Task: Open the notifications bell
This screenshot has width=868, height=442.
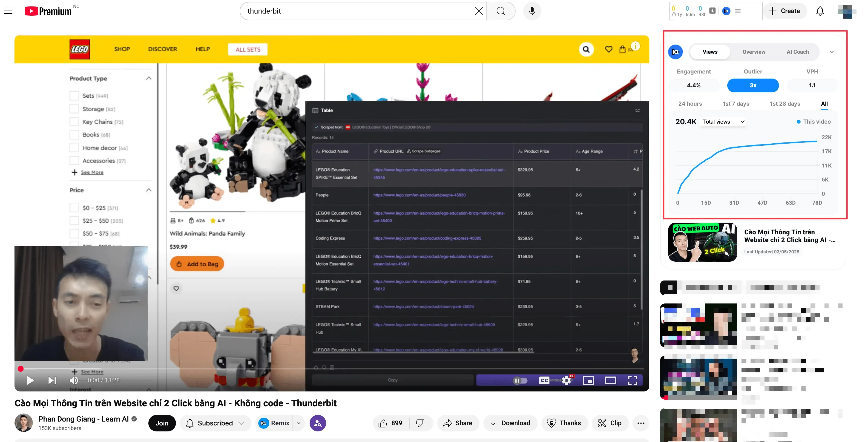Action: pyautogui.click(x=820, y=11)
